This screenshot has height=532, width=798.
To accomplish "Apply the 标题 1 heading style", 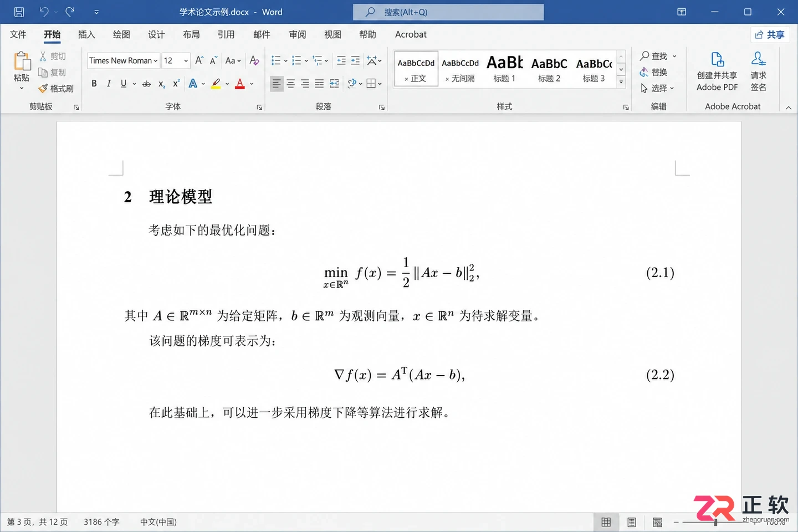I will [505, 69].
